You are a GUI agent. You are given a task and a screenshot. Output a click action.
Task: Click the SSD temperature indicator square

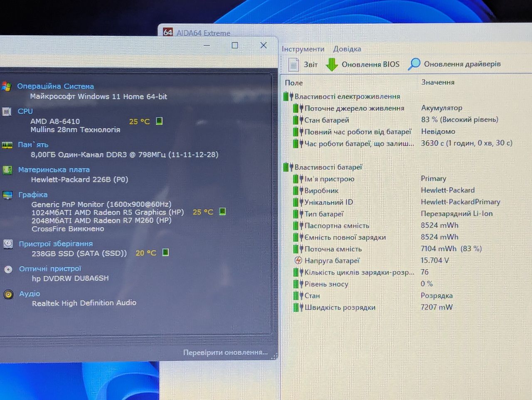coord(165,252)
